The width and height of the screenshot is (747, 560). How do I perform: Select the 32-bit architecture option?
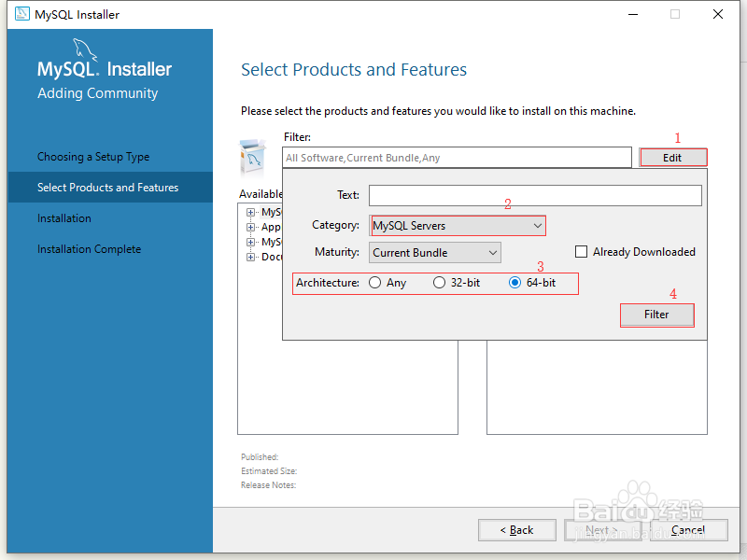click(439, 283)
